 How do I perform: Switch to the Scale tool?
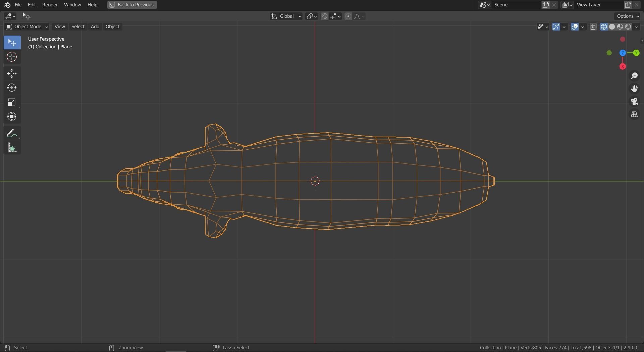click(12, 102)
